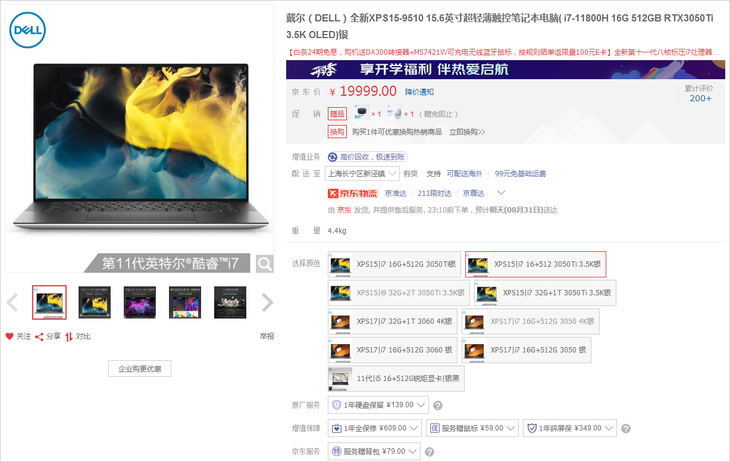Click the red 换购 tag

point(337,132)
